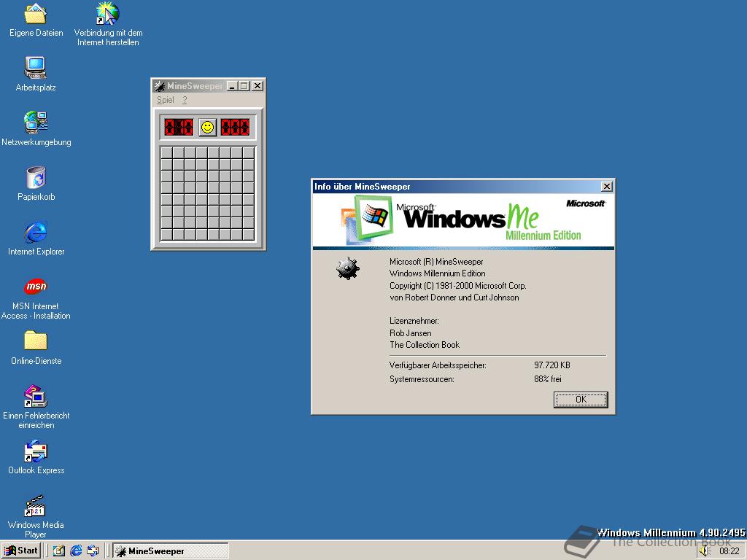Click the 88% frei system resources value
Image resolution: width=747 pixels, height=560 pixels.
tap(547, 379)
